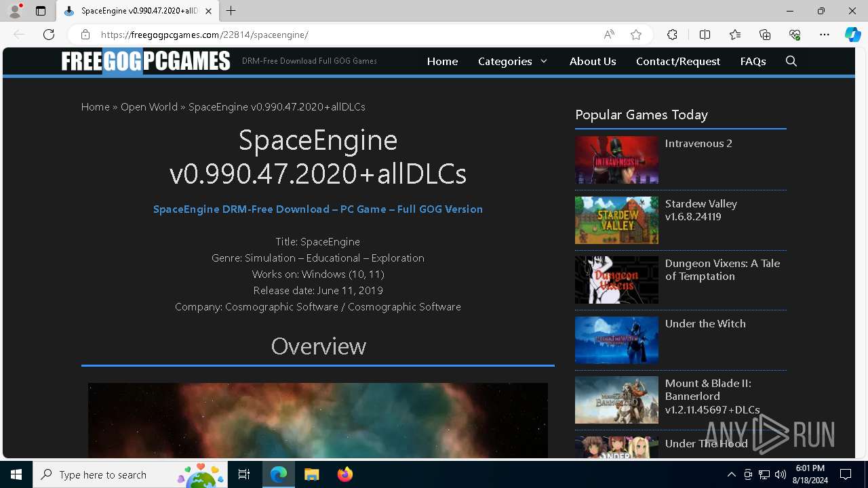The image size is (868, 488).
Task: Click the Bannerlord thumbnail
Action: coord(616,400)
